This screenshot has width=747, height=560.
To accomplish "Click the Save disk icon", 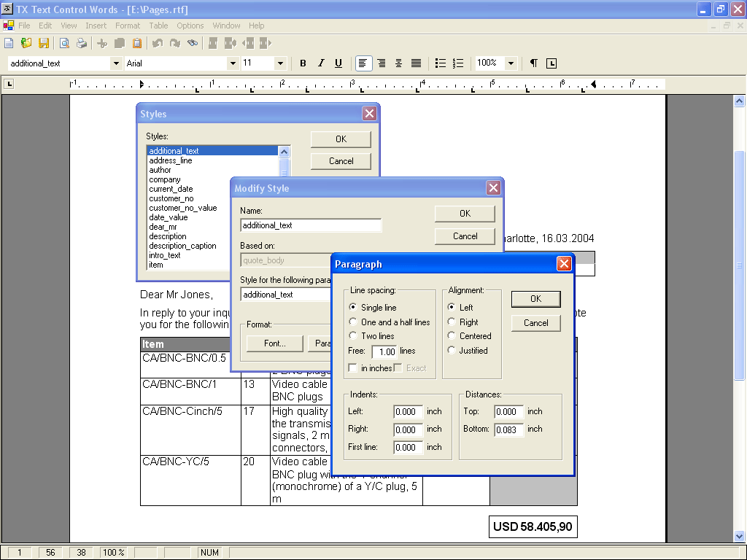I will coord(44,43).
